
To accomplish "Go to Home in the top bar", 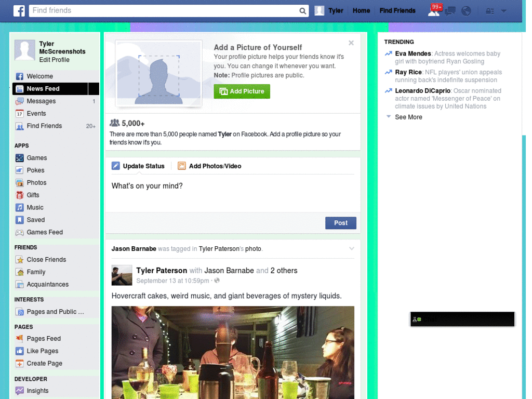I will (x=362, y=11).
